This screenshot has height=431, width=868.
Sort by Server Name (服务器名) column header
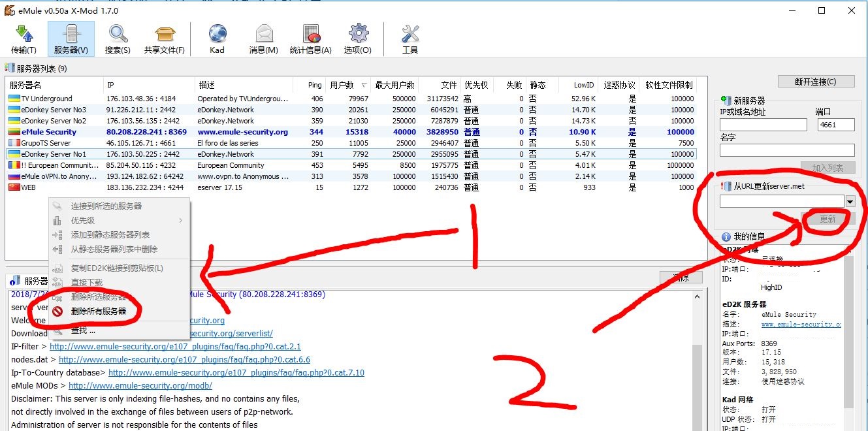click(54, 85)
